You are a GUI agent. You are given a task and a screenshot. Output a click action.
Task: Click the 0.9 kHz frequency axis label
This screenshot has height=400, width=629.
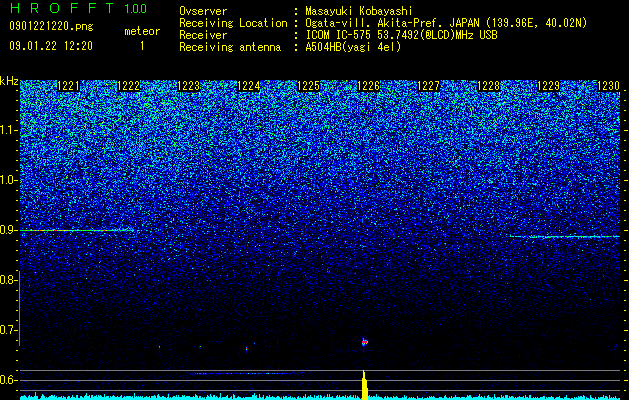(x=9, y=230)
